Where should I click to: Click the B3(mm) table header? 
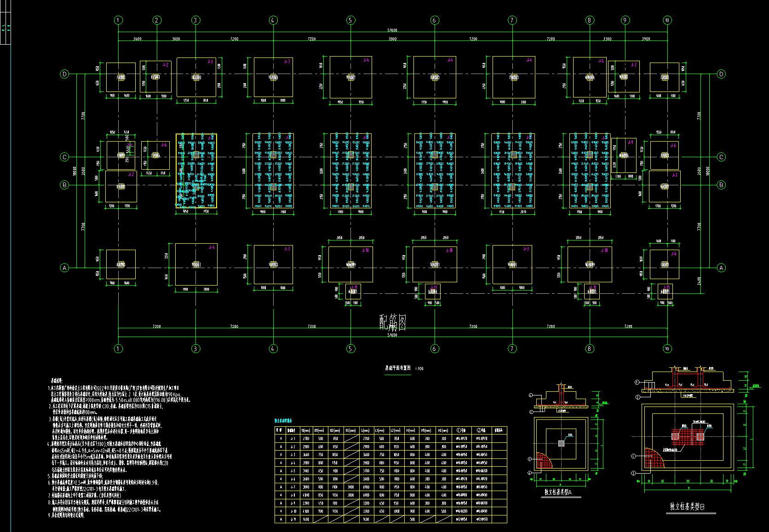[350, 430]
